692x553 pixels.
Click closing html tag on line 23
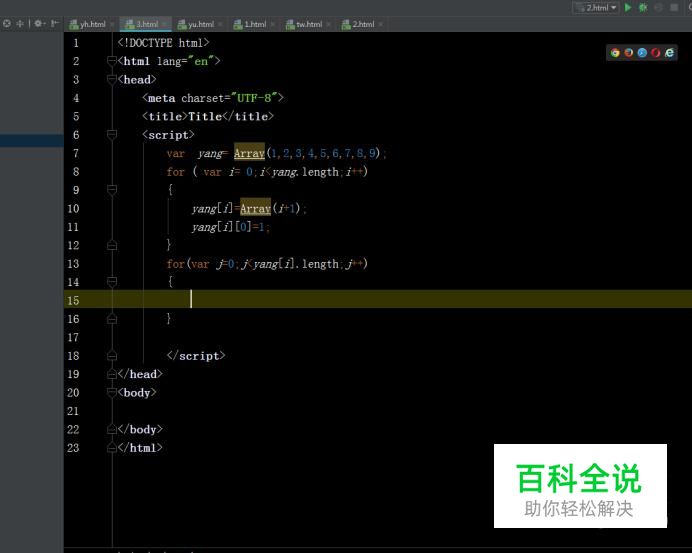coord(140,448)
